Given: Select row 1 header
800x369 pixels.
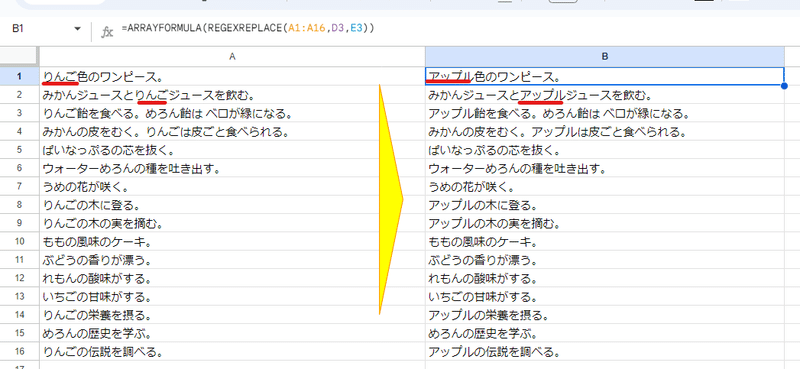Looking at the screenshot, I should point(19,77).
